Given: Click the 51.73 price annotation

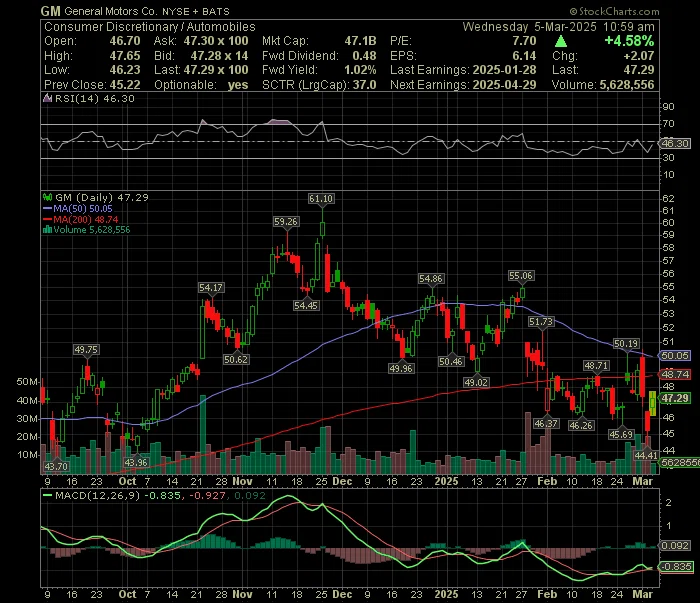Looking at the screenshot, I should click(541, 321).
